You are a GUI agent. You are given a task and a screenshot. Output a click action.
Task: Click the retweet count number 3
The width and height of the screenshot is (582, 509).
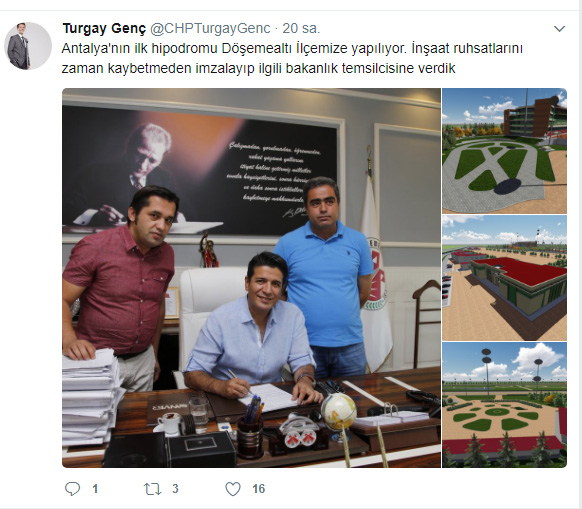click(175, 489)
